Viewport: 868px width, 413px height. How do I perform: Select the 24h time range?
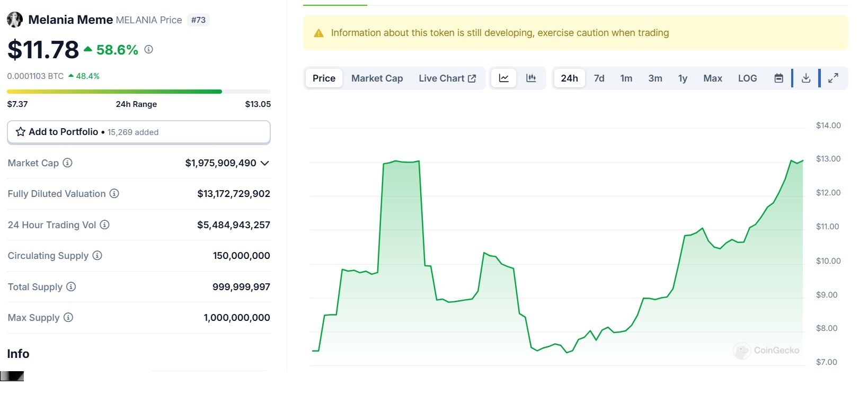(x=569, y=78)
